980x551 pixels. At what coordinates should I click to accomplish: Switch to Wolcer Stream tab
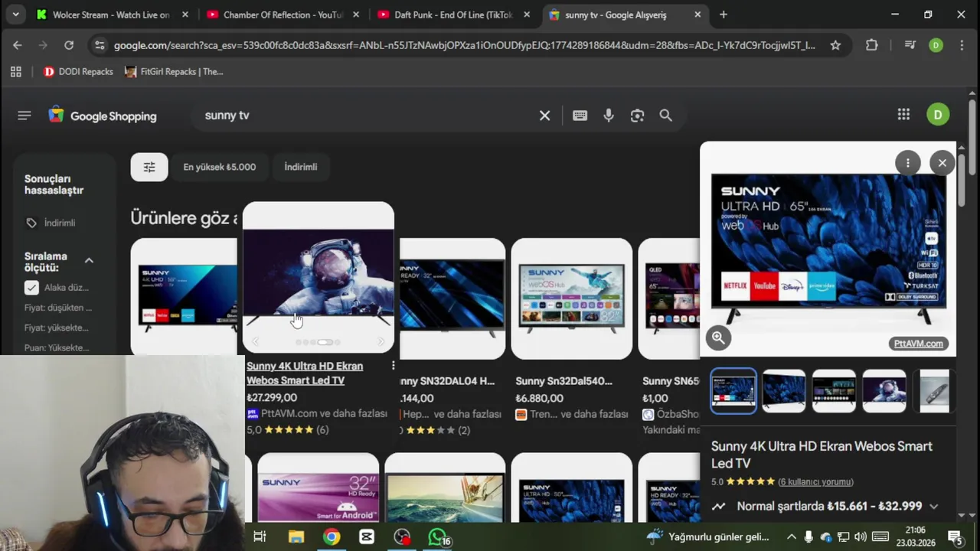(111, 15)
